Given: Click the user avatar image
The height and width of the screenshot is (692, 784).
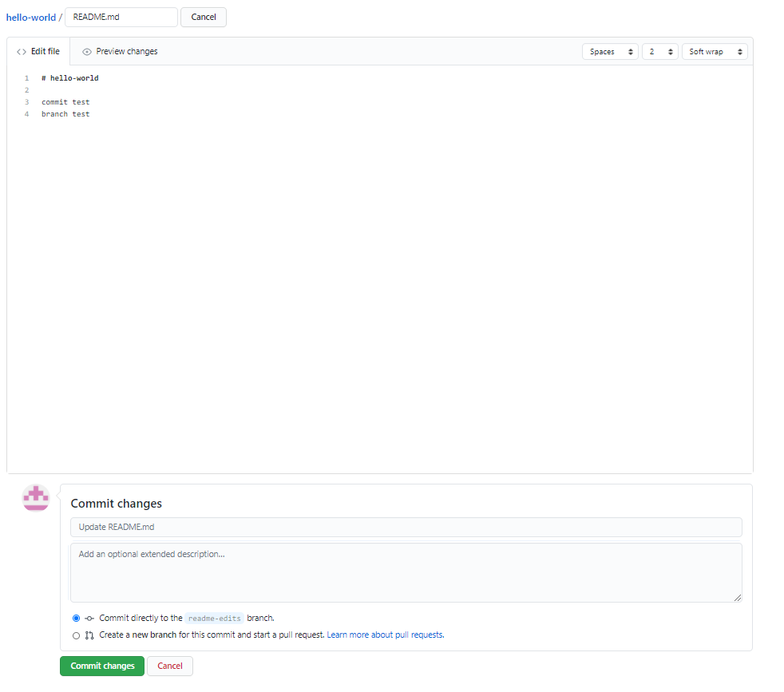Looking at the screenshot, I should pyautogui.click(x=36, y=498).
